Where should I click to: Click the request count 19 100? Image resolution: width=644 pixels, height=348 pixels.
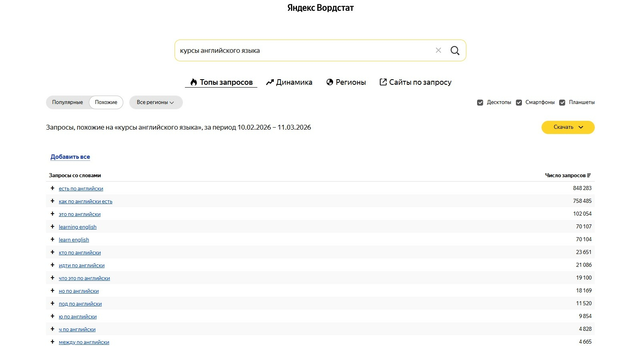(584, 278)
